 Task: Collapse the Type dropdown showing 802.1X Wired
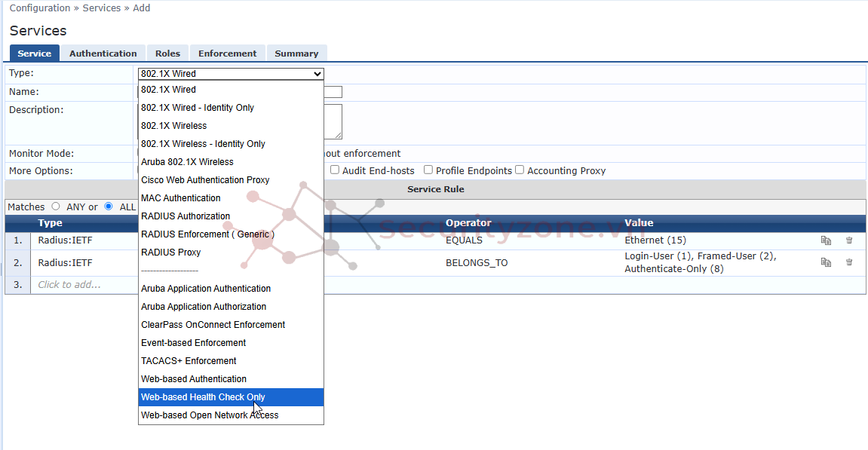(x=231, y=74)
